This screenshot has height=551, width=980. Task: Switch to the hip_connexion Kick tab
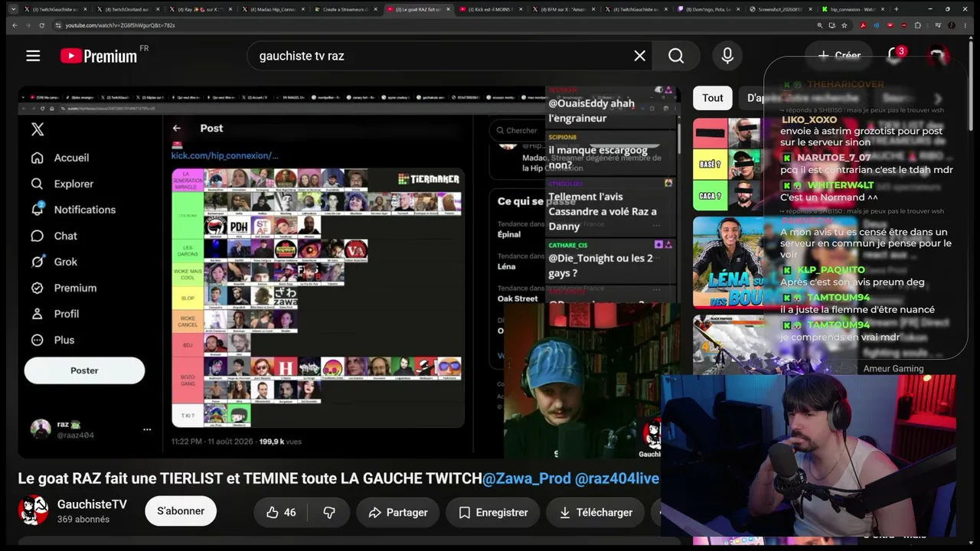854,9
